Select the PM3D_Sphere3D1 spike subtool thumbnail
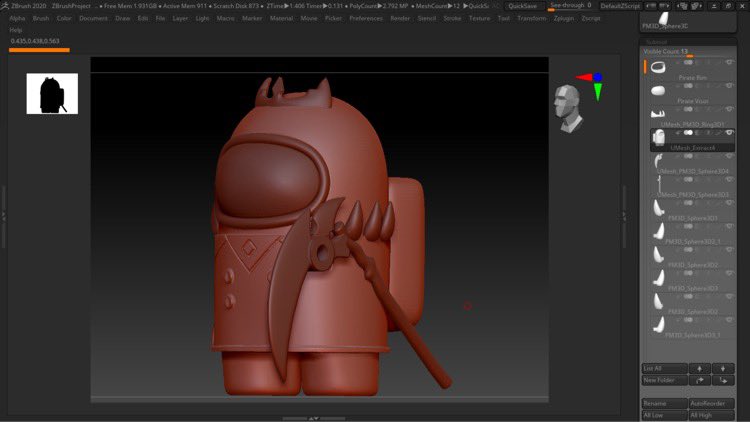Viewport: 750px width, 422px height. tap(659, 208)
